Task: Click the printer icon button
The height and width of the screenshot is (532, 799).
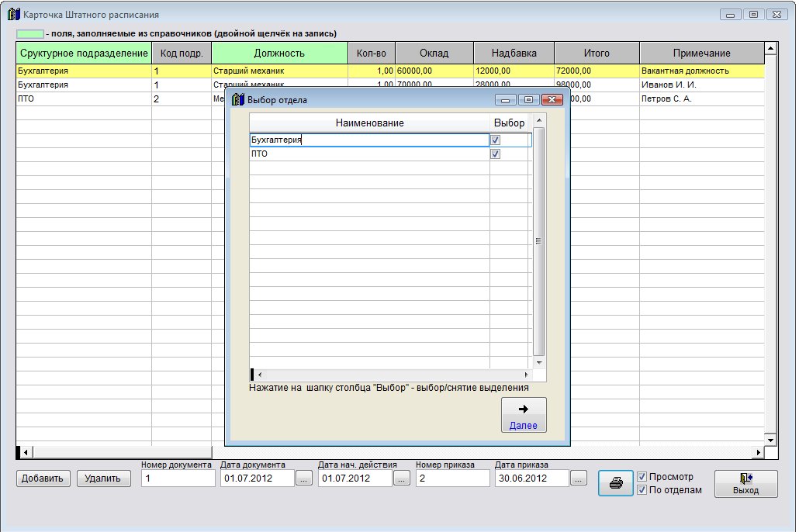Action: [x=616, y=483]
